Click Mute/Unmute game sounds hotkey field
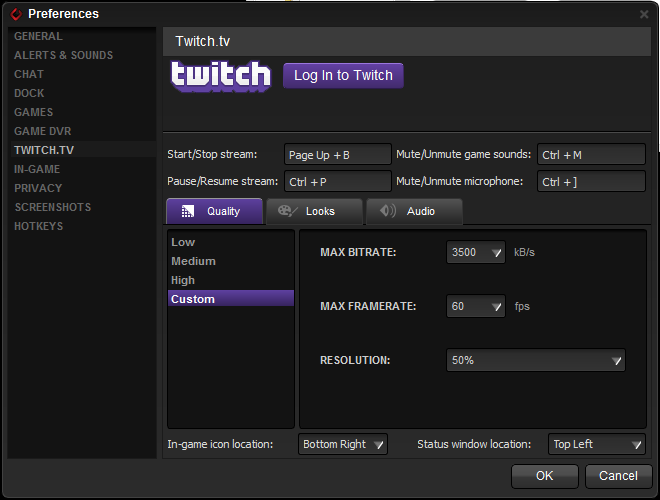 tap(591, 154)
